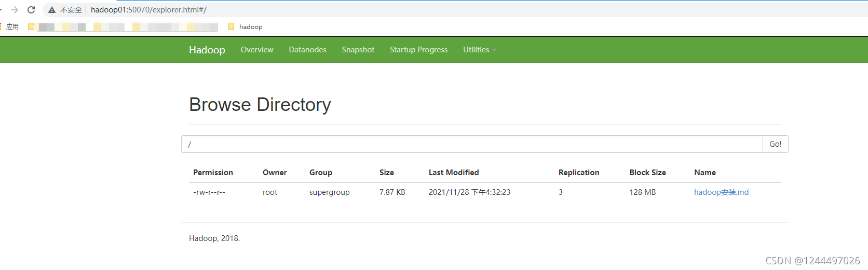Viewport: 868px width, 270px height.
Task: Select the supergroup cell
Action: (x=330, y=192)
